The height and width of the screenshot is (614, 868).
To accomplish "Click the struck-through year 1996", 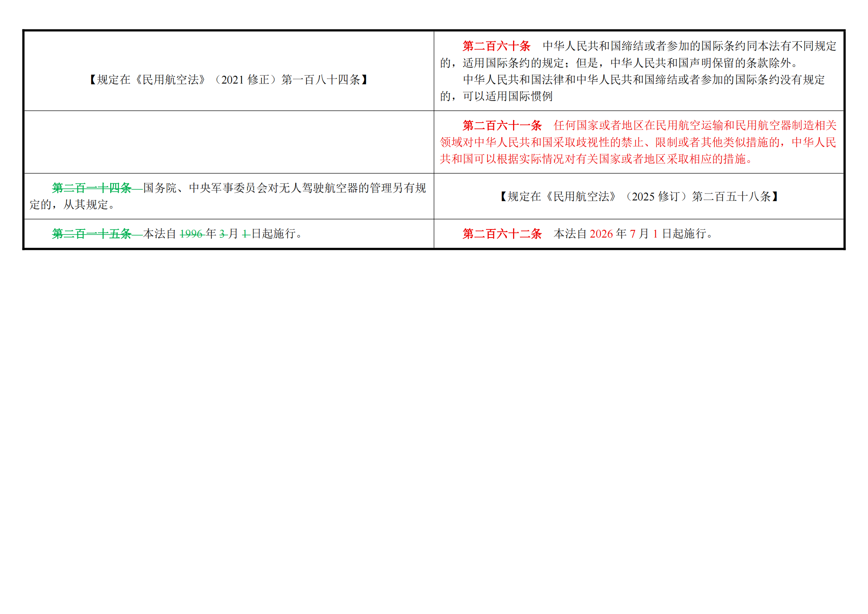I will [x=191, y=234].
